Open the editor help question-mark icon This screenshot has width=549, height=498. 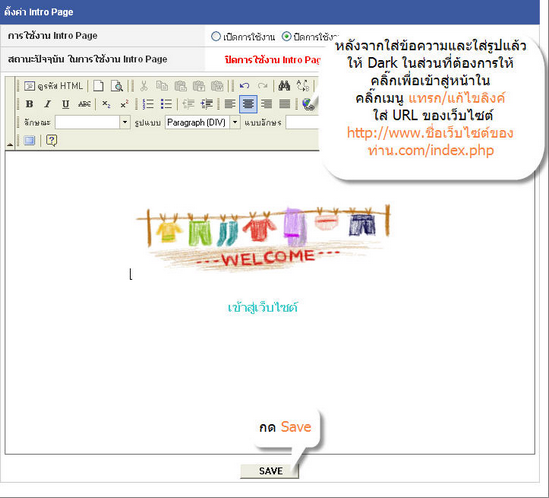point(52,140)
